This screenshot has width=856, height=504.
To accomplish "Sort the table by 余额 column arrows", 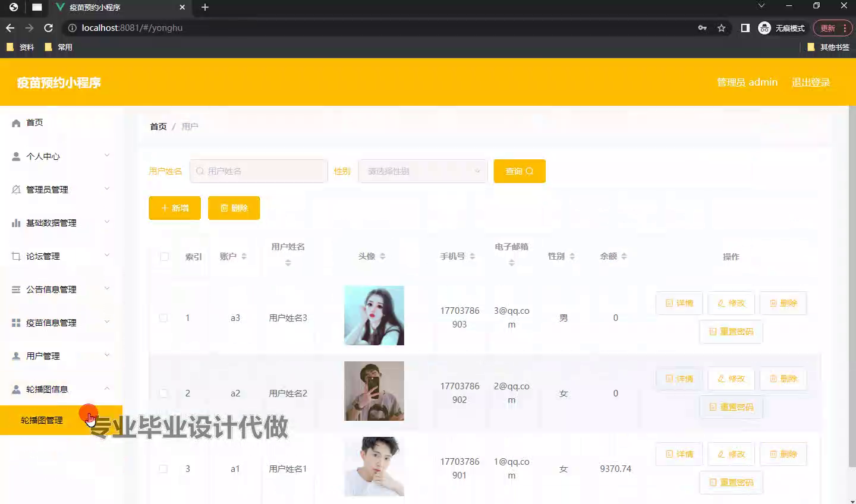I will [x=624, y=256].
